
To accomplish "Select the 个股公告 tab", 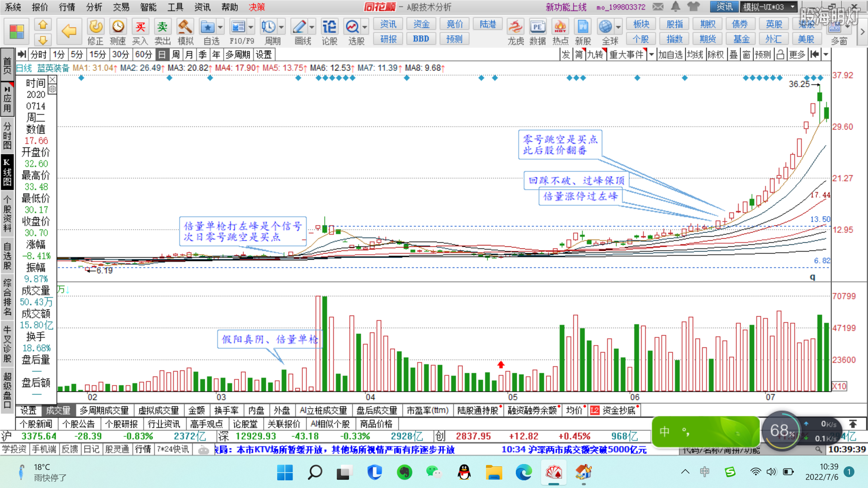I will (x=79, y=424).
